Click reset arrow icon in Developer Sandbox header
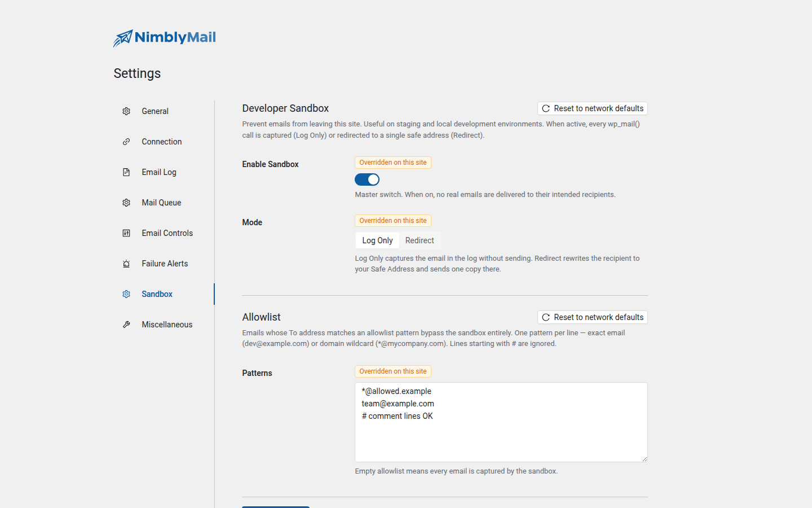The width and height of the screenshot is (812, 508). (546, 108)
